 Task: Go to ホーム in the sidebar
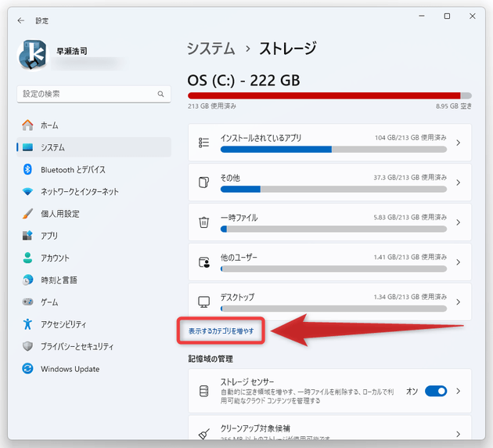pos(94,125)
